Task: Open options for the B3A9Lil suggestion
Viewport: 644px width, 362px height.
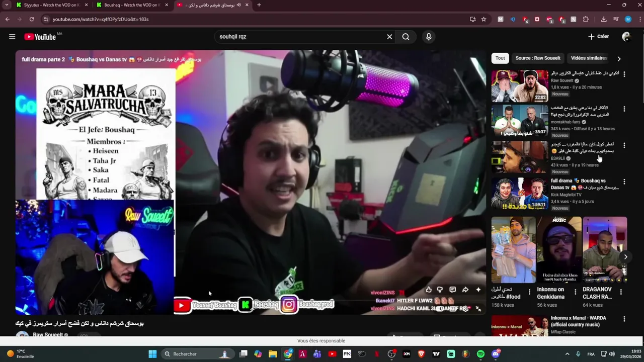Action: coord(624,145)
